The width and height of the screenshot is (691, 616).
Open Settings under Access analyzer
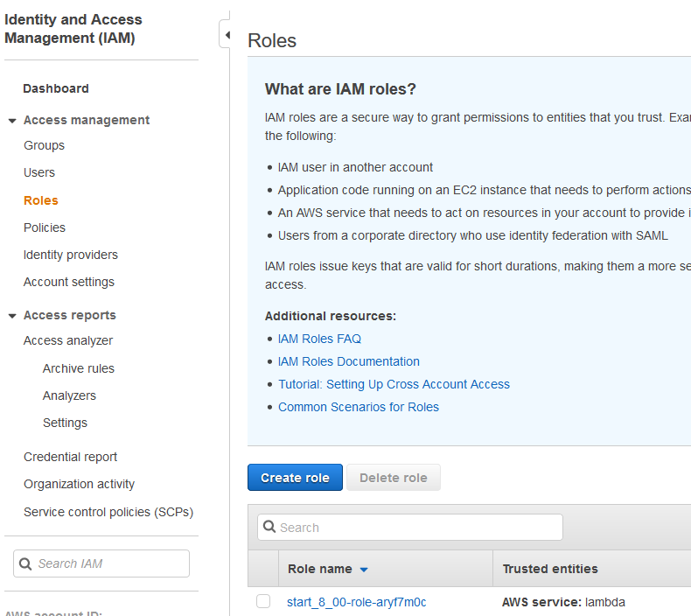(66, 423)
